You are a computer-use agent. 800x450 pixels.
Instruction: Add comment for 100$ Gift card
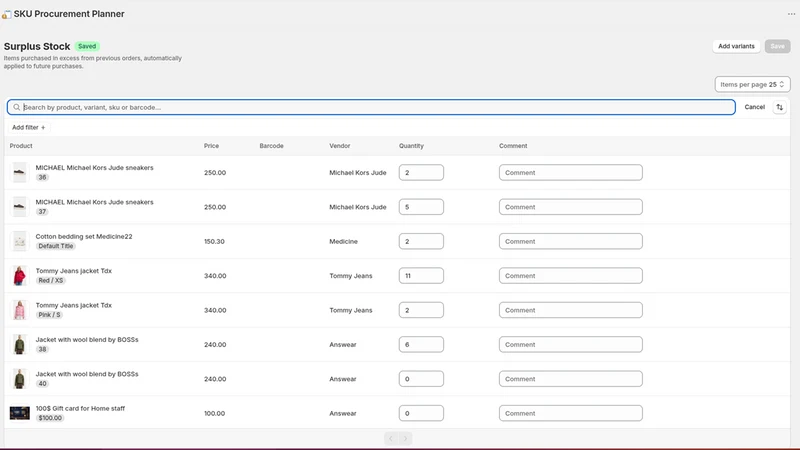click(570, 413)
